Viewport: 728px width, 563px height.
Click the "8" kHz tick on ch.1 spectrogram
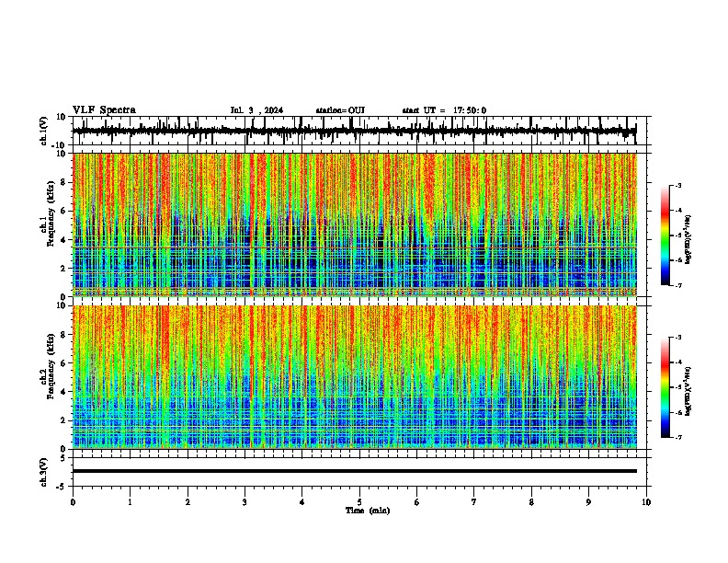click(x=63, y=182)
